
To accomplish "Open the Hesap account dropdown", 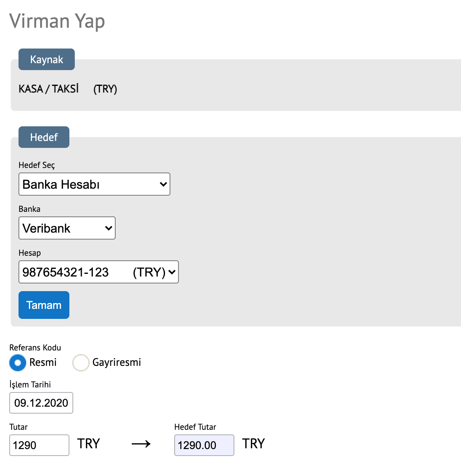I will [99, 272].
